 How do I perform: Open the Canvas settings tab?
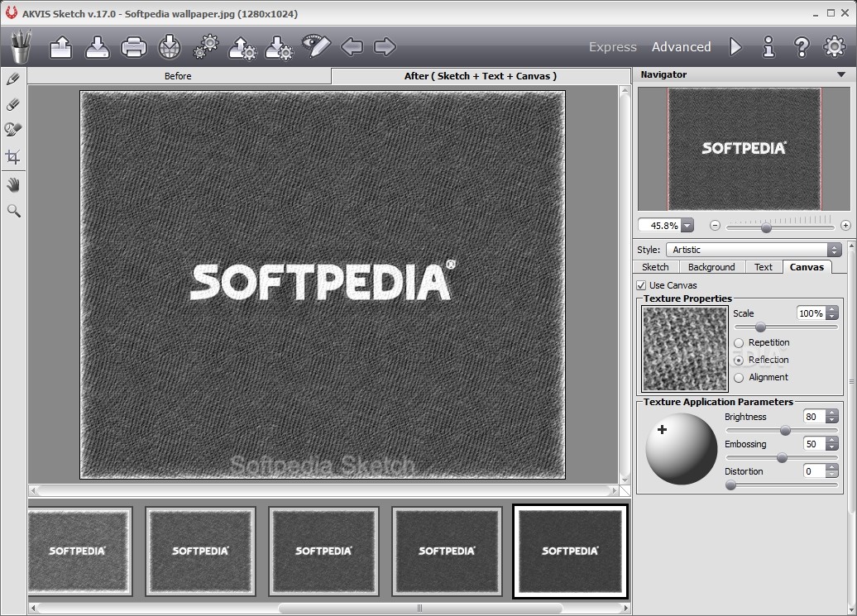[x=807, y=267]
